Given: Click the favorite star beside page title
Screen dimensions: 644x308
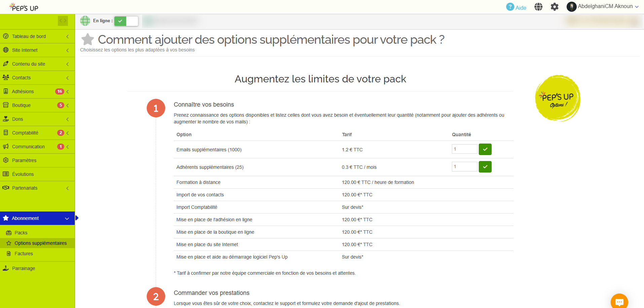Looking at the screenshot, I should [x=87, y=40].
